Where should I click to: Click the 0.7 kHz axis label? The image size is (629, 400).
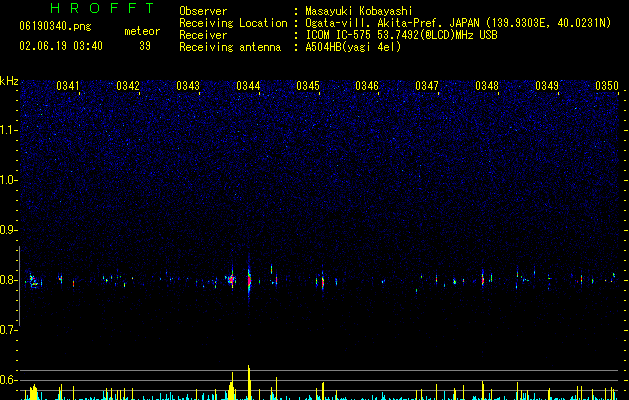(9, 330)
